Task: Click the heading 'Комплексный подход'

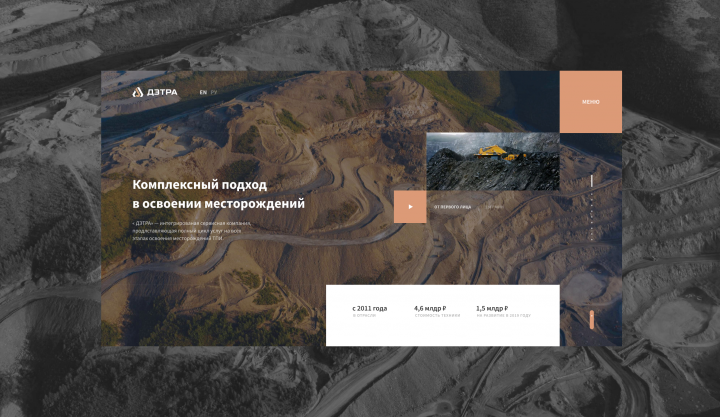Action: click(x=199, y=185)
